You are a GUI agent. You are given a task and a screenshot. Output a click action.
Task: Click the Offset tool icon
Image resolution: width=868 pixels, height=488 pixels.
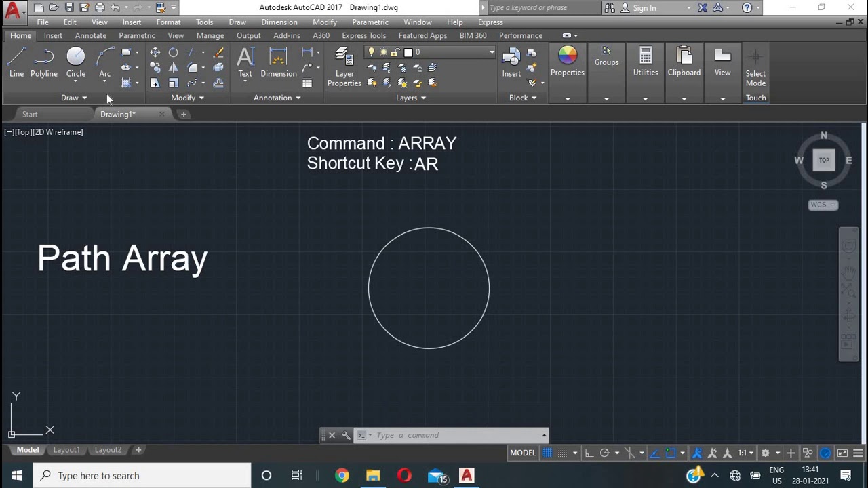[218, 83]
